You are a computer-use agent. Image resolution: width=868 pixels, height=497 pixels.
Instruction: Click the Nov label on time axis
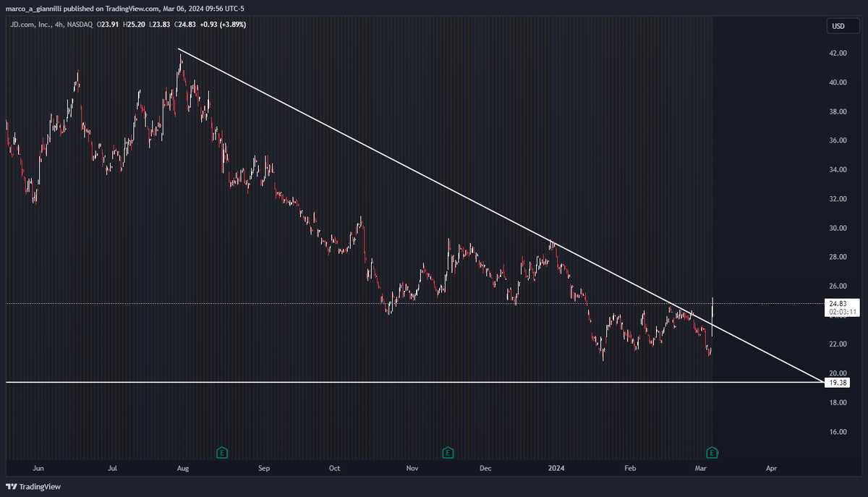coord(412,469)
